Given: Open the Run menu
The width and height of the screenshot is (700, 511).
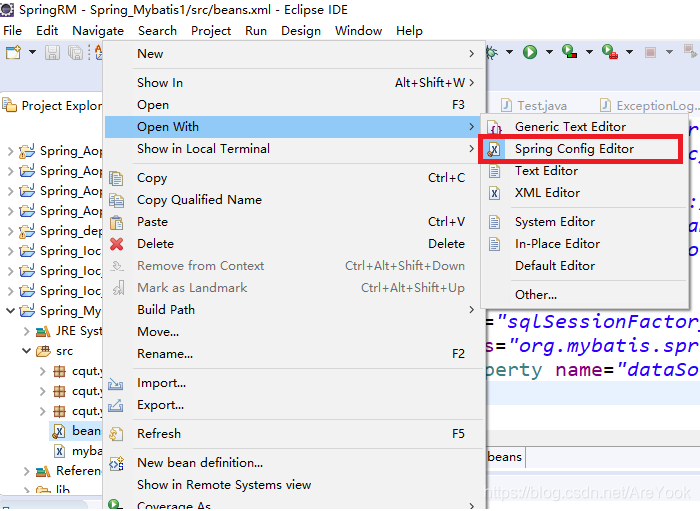Looking at the screenshot, I should coord(256,31).
